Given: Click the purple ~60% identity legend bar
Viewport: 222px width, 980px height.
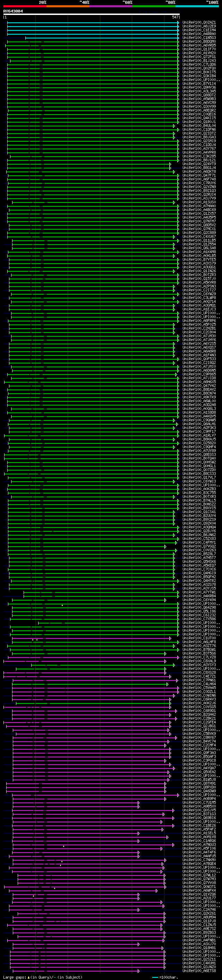Looking at the screenshot, I should coord(111,6).
